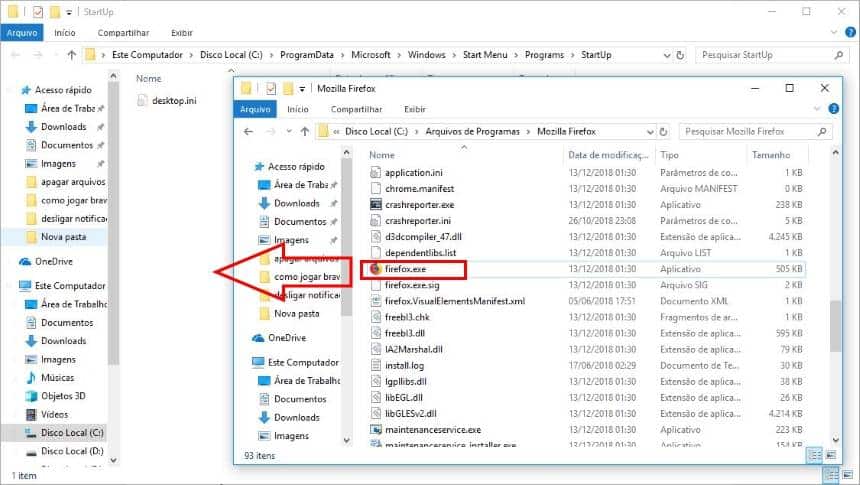This screenshot has width=860, height=485.
Task: Open Vídeos icon in StartUp sidebar
Action: [x=31, y=414]
